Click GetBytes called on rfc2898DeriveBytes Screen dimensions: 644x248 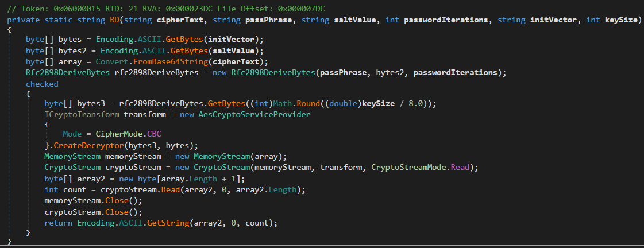(x=226, y=104)
